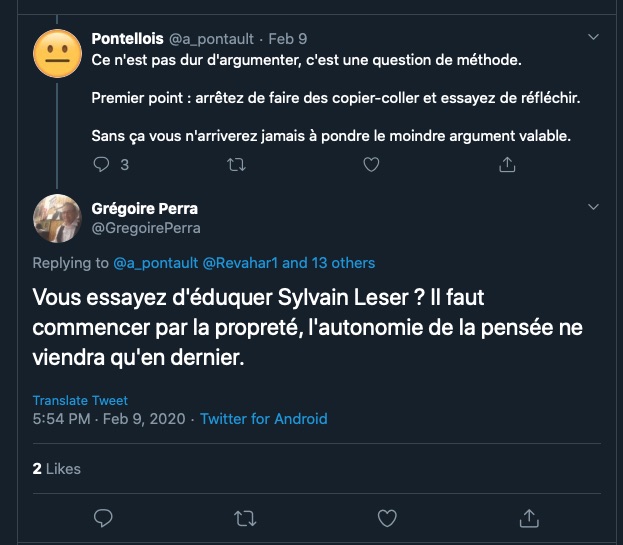
Task: View the 2 Likes list
Action: pos(56,468)
